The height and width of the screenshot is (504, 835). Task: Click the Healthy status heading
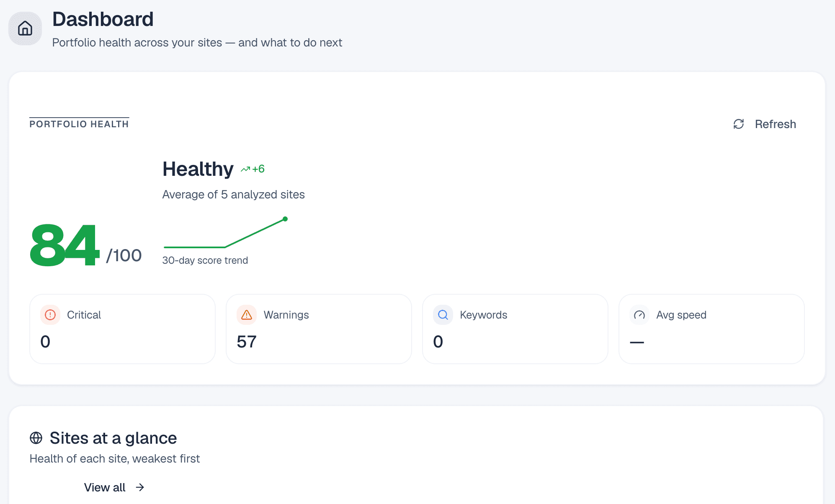(198, 169)
